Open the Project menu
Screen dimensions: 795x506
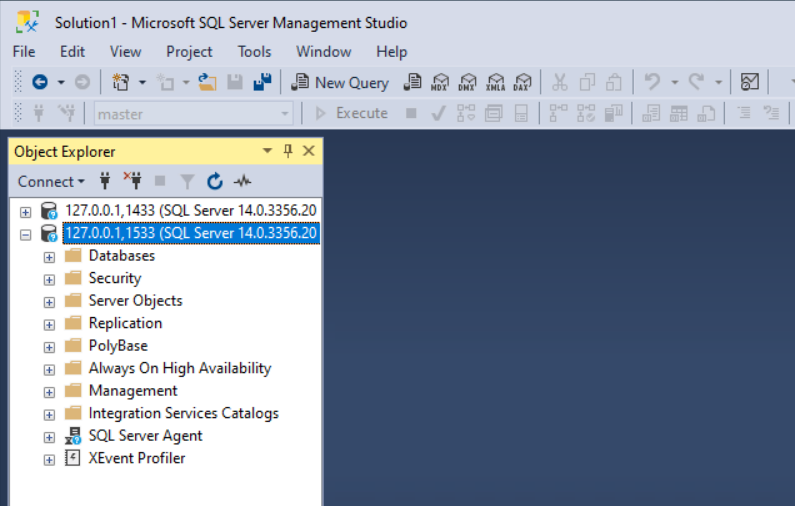tap(189, 52)
